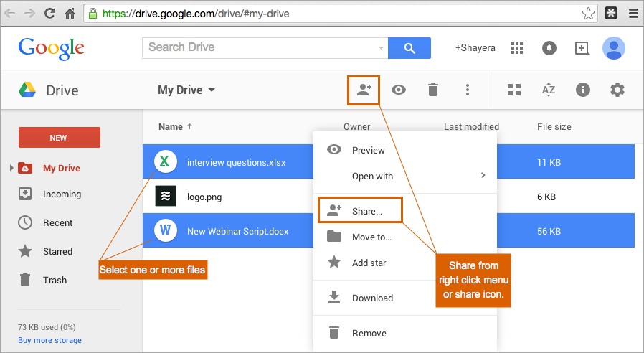This screenshot has width=644, height=353.
Task: Click the share people icon in toolbar
Action: [364, 90]
